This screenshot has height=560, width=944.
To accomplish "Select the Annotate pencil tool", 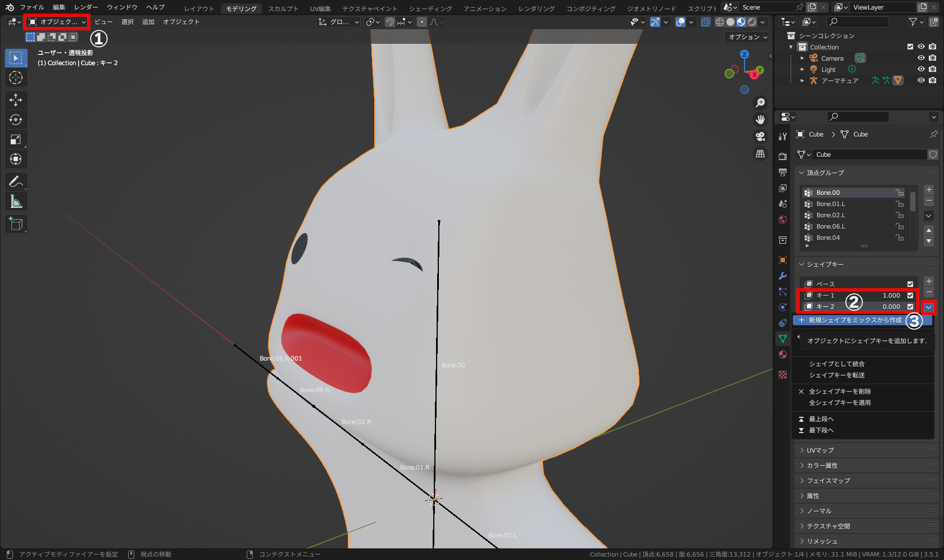I will (16, 181).
